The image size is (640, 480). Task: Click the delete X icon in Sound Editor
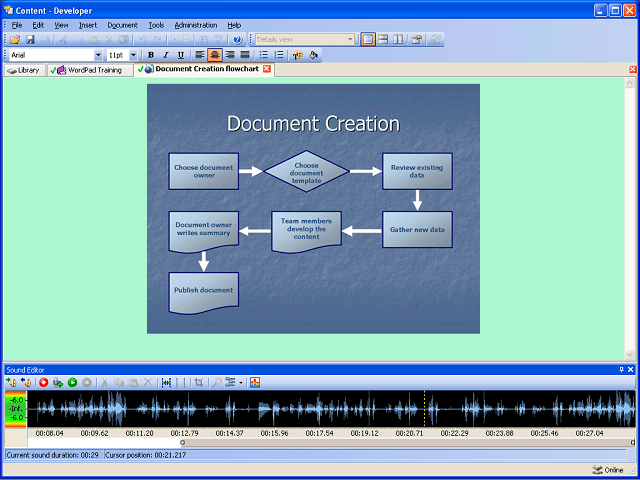point(148,382)
